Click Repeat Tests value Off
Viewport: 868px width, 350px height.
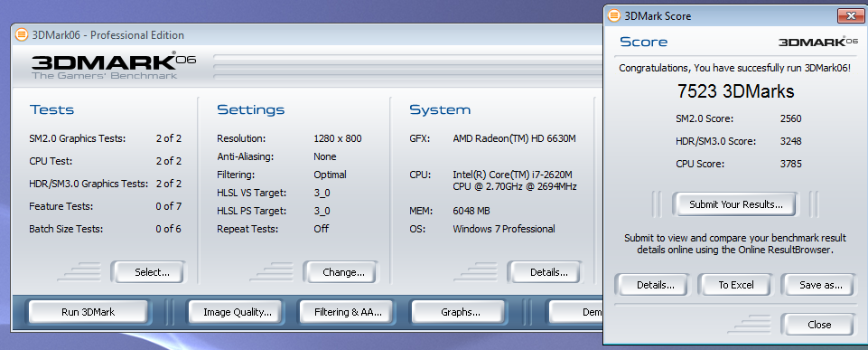(x=321, y=229)
